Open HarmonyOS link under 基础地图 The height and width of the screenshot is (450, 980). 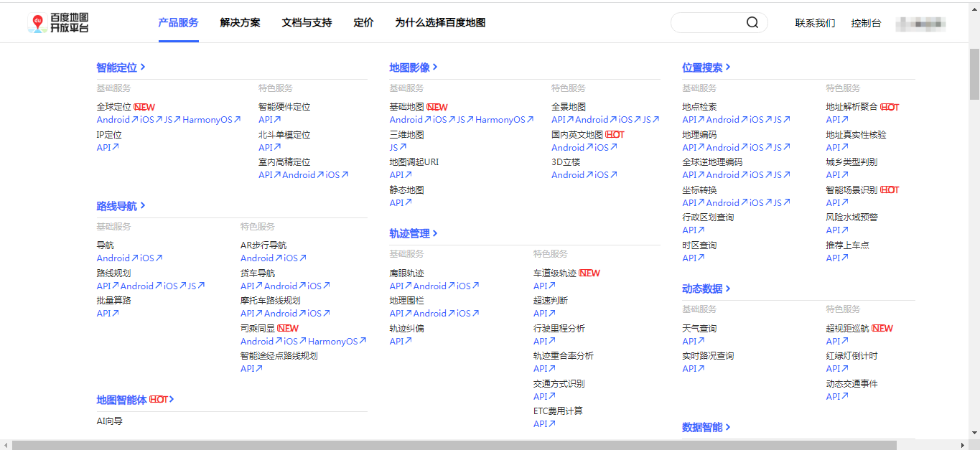(x=504, y=120)
